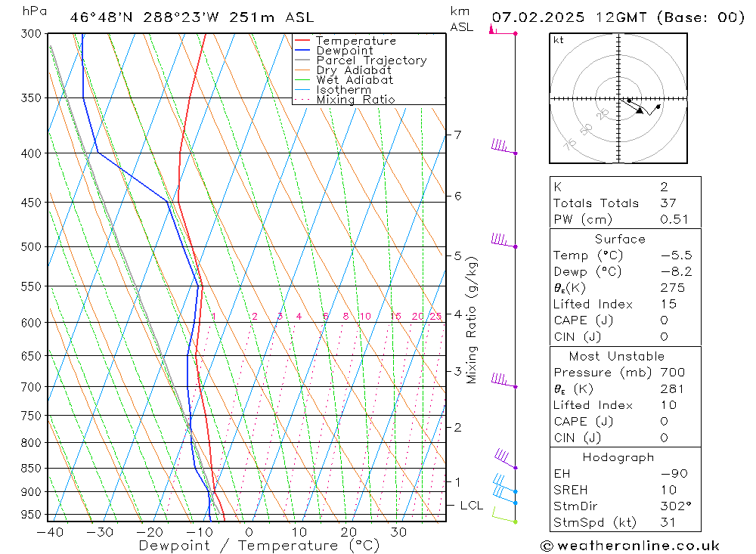The image size is (756, 554).
Task: Click the 850 hPa pressure label
Action: (x=32, y=468)
